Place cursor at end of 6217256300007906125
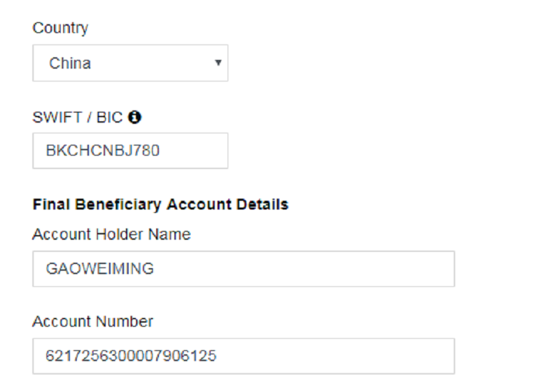This screenshot has width=536, height=392. click(217, 356)
